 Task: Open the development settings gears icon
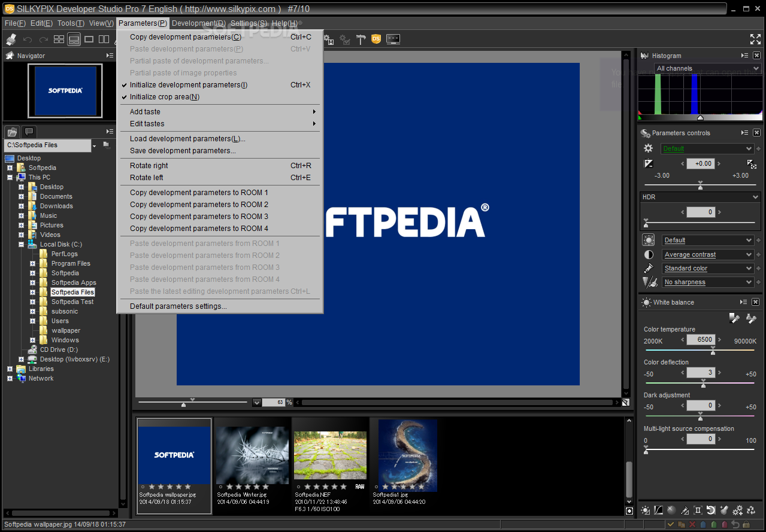pyautogui.click(x=737, y=510)
